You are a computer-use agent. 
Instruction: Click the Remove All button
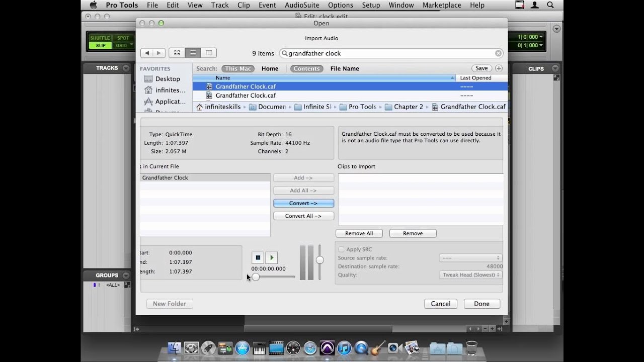[359, 233]
